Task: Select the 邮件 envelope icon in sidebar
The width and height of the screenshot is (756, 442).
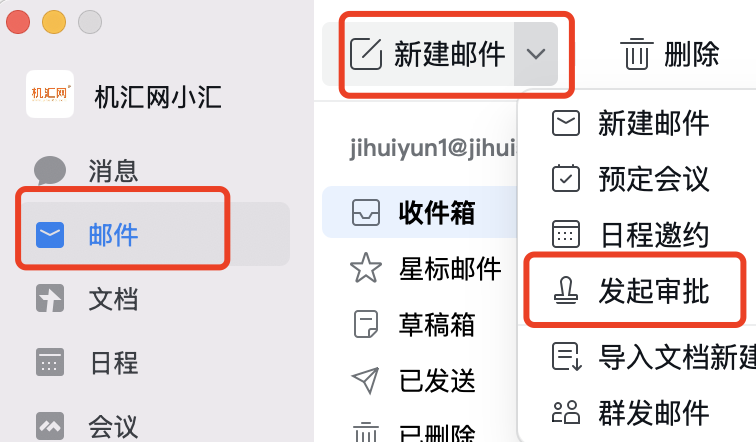Action: pyautogui.click(x=50, y=235)
